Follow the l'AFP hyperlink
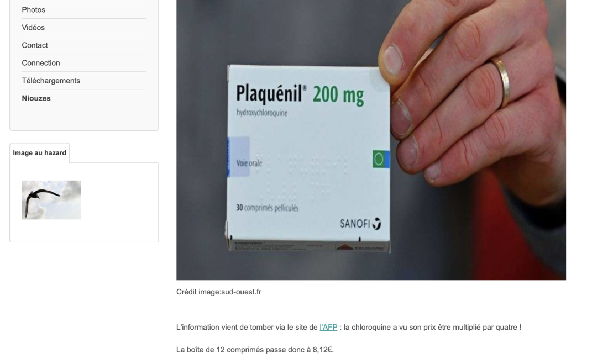608x364 pixels. click(328, 327)
